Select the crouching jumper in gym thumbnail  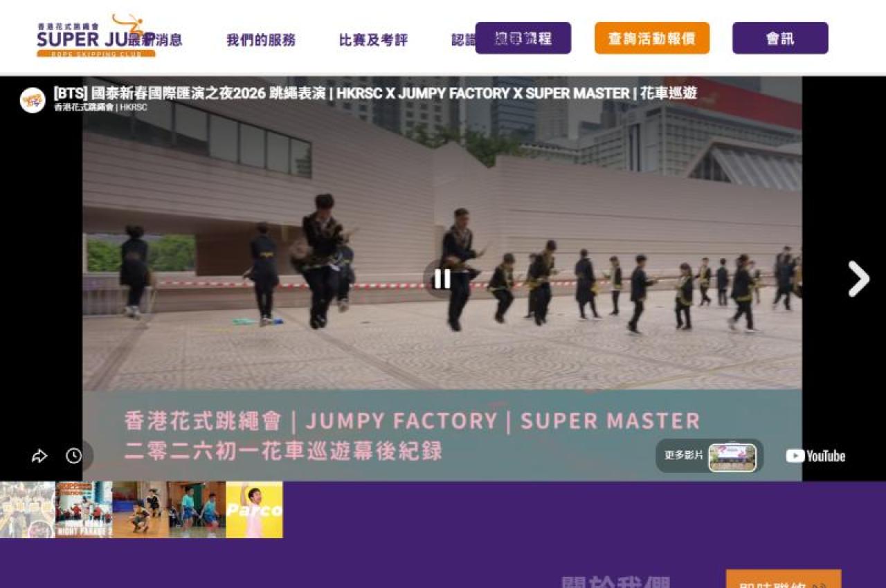[x=141, y=510]
